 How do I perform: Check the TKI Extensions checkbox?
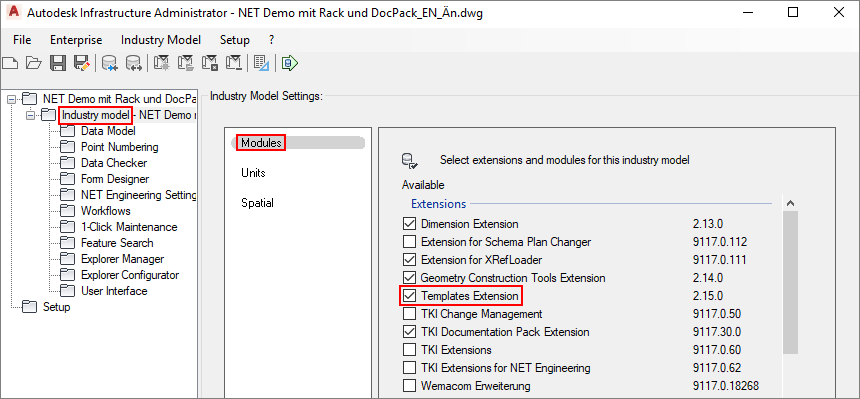coord(409,350)
